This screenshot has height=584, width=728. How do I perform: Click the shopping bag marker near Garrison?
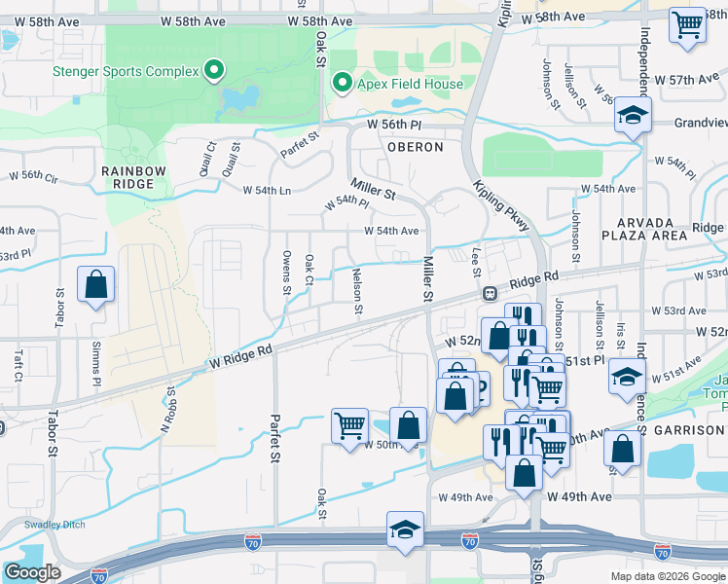point(622,452)
